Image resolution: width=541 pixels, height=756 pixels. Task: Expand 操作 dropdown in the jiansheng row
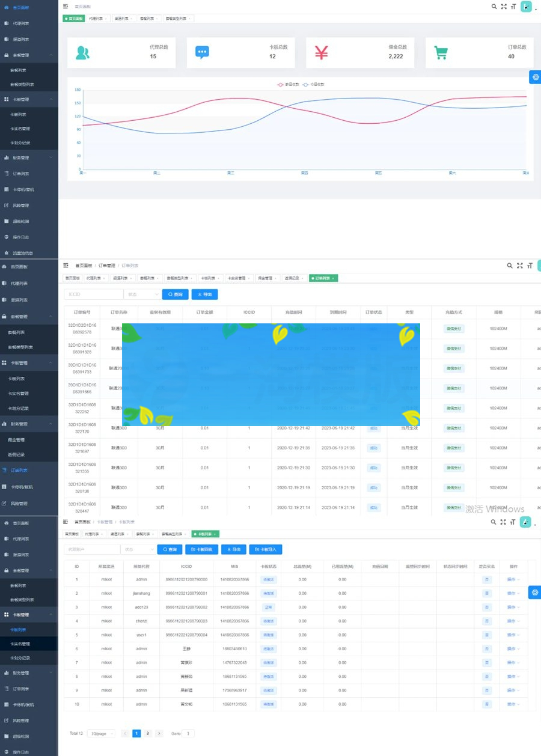513,593
